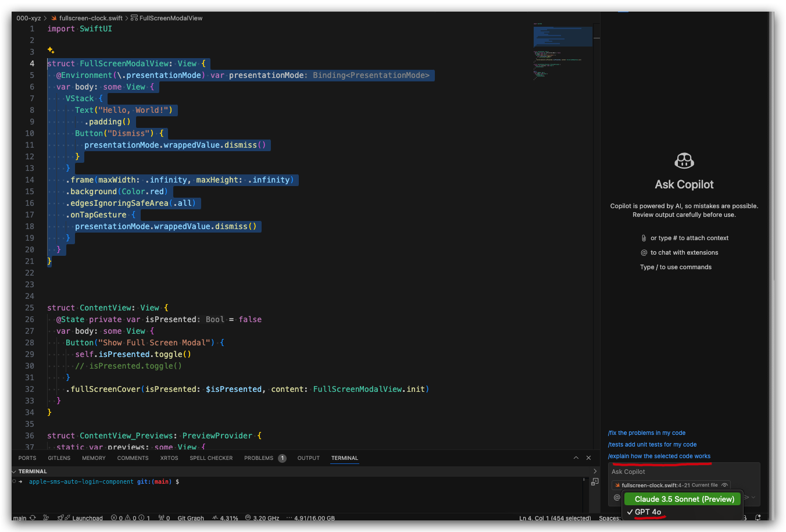Click the Launchpad status bar item
786x532 pixels.
[80, 518]
